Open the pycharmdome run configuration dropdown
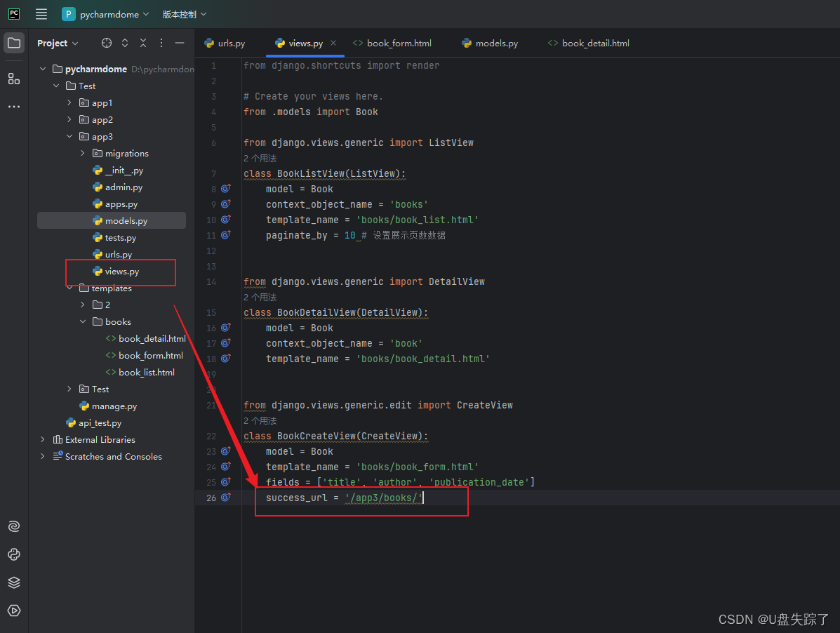 pyautogui.click(x=105, y=14)
